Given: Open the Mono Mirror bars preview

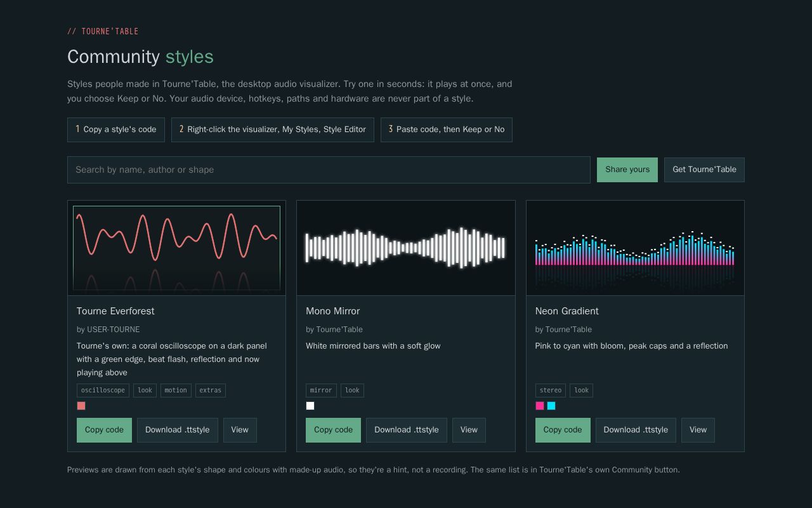Looking at the screenshot, I should tap(406, 248).
